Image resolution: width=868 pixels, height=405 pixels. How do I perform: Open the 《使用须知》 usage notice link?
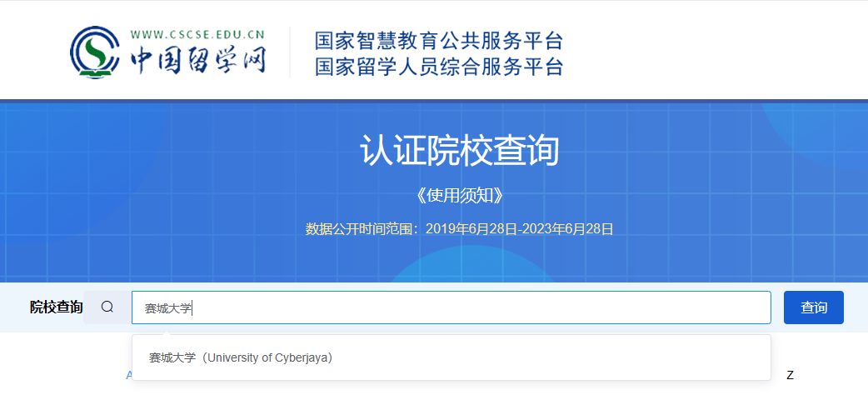tap(459, 196)
